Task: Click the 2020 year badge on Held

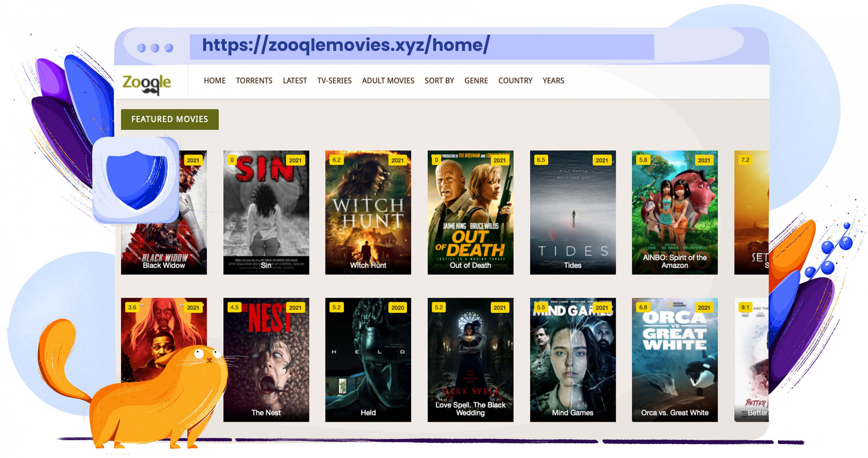Action: point(397,307)
